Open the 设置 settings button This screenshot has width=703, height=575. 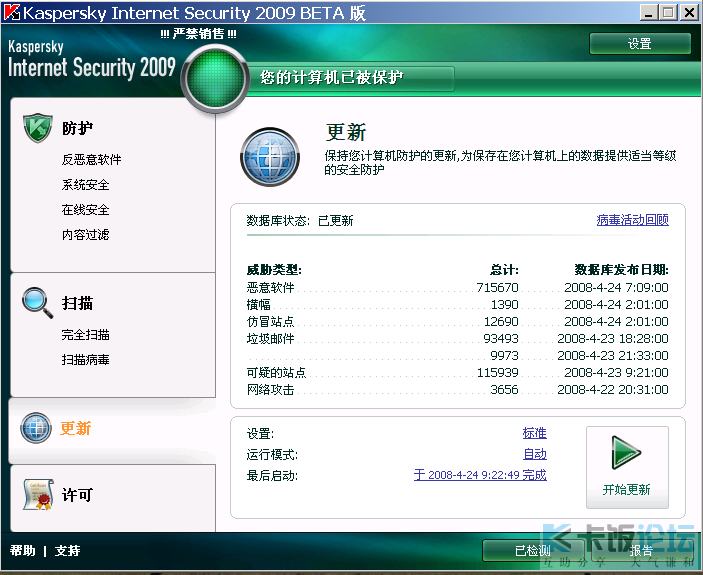point(640,43)
